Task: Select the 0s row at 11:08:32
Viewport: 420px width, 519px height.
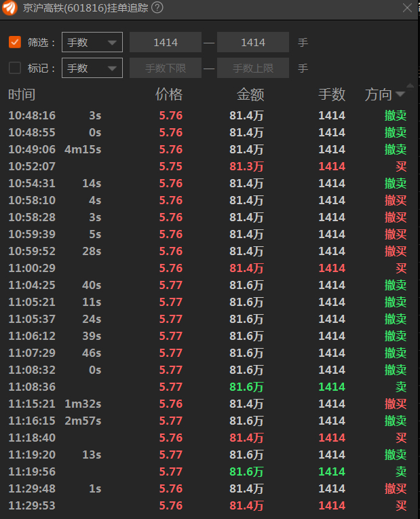Action: pyautogui.click(x=208, y=370)
